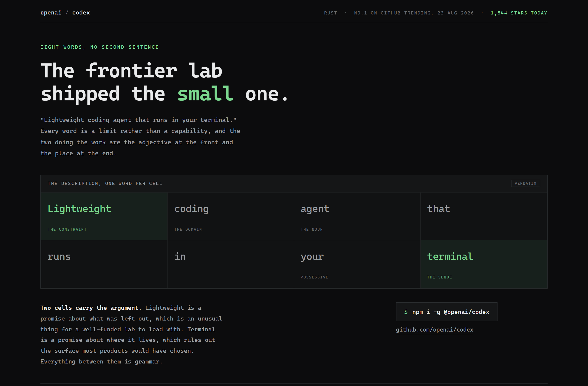This screenshot has width=588, height=386.
Task: Click the possessive caption
Action: coord(314,277)
